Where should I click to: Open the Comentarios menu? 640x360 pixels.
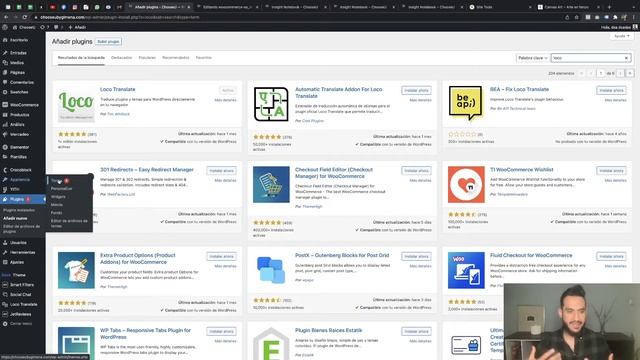click(22, 82)
